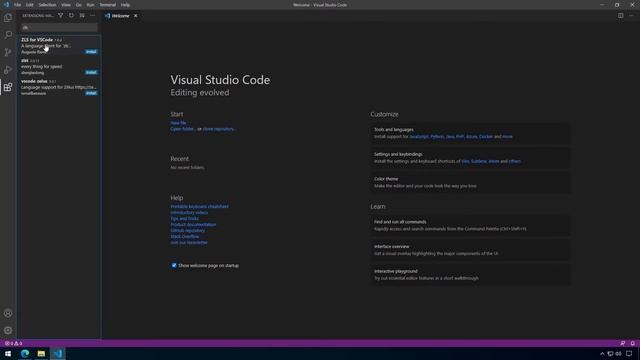
Task: Close the Welcome tab
Action: tap(136, 16)
